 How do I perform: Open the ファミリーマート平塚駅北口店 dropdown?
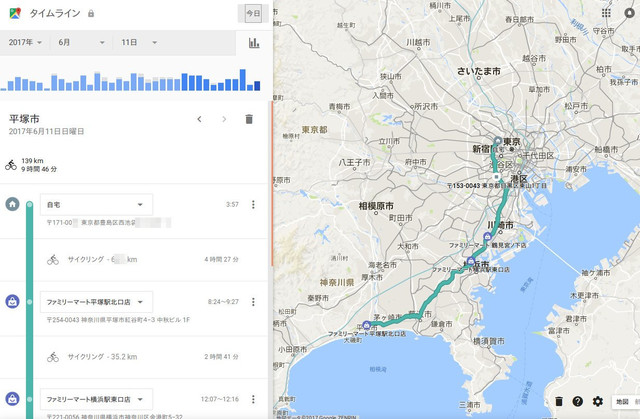(96, 302)
